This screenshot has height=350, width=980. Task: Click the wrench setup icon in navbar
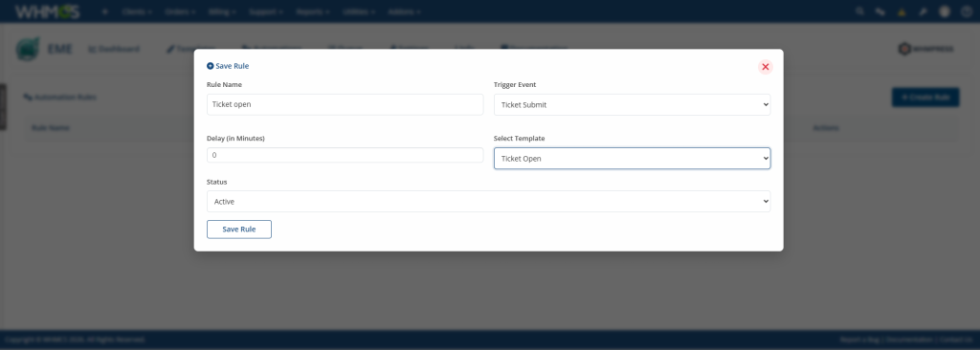click(x=923, y=11)
